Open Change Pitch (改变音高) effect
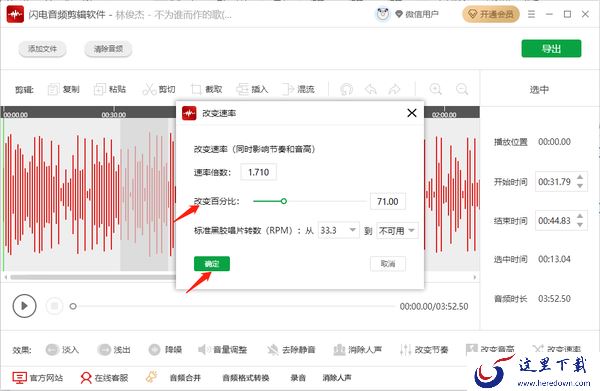 tap(490, 349)
